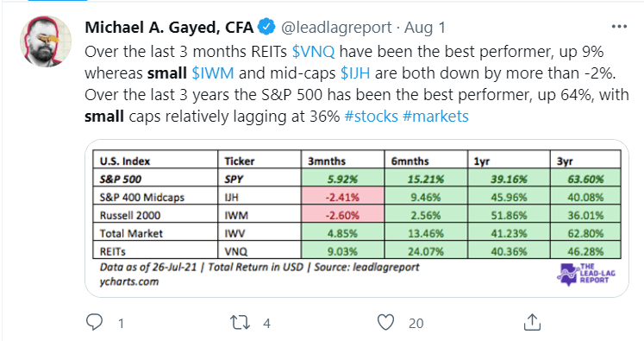Click the Michael A. Gayed, CFA name
The height and width of the screenshot is (341, 644).
coord(169,28)
